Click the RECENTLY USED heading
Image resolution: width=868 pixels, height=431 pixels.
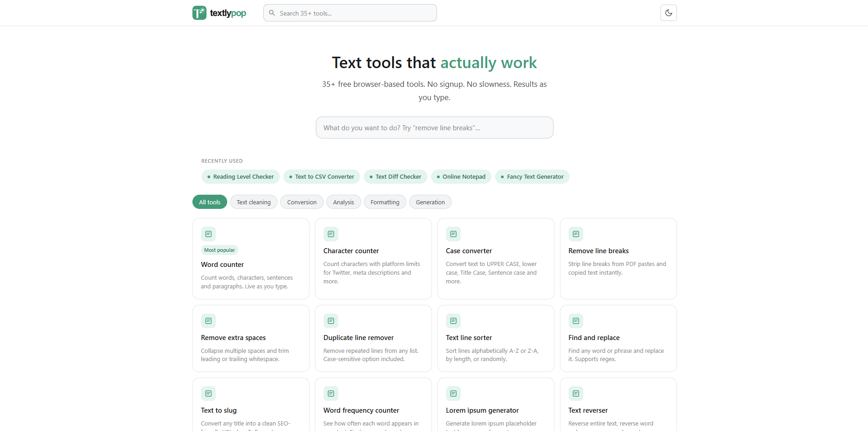(x=222, y=161)
